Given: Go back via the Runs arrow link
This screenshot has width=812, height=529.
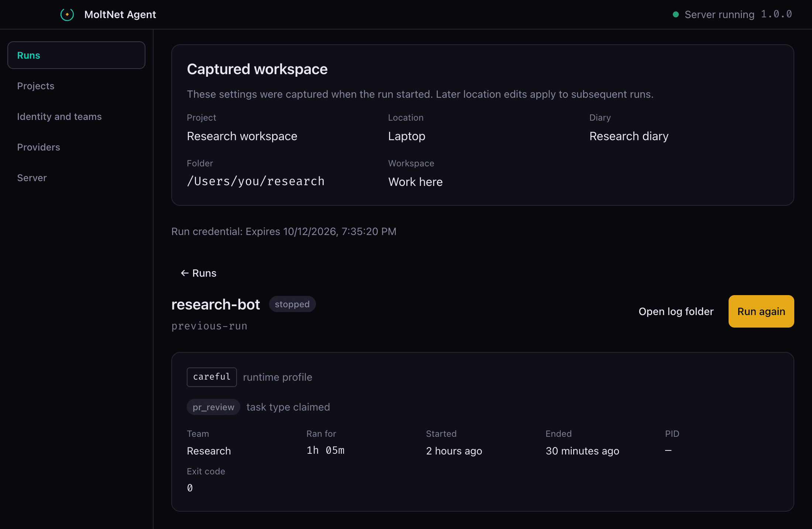Looking at the screenshot, I should [198, 273].
